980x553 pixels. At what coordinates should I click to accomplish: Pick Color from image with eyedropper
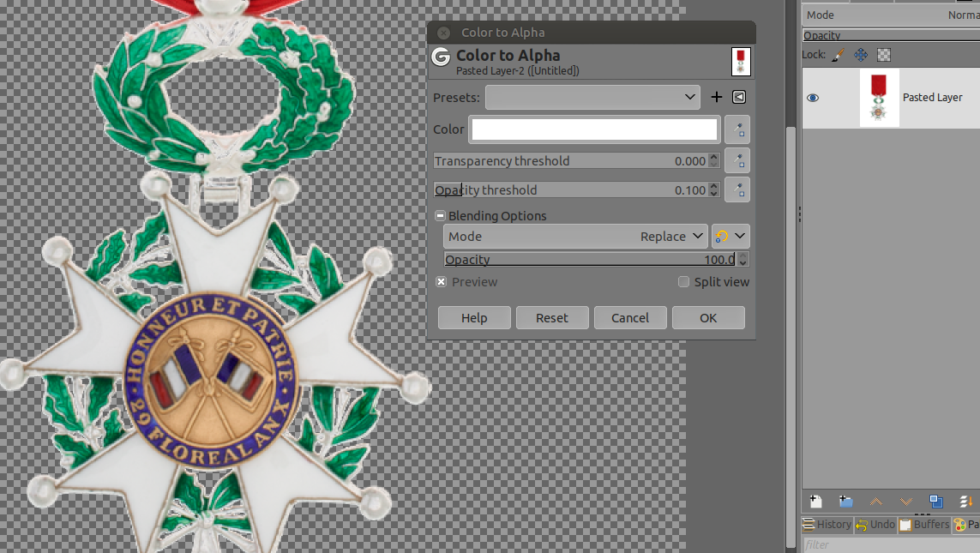click(x=737, y=129)
